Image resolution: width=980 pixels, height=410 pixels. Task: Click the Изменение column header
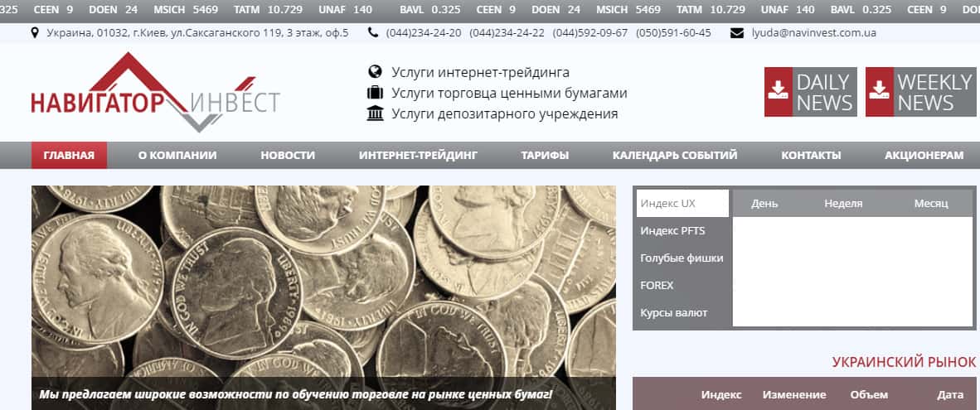794,395
